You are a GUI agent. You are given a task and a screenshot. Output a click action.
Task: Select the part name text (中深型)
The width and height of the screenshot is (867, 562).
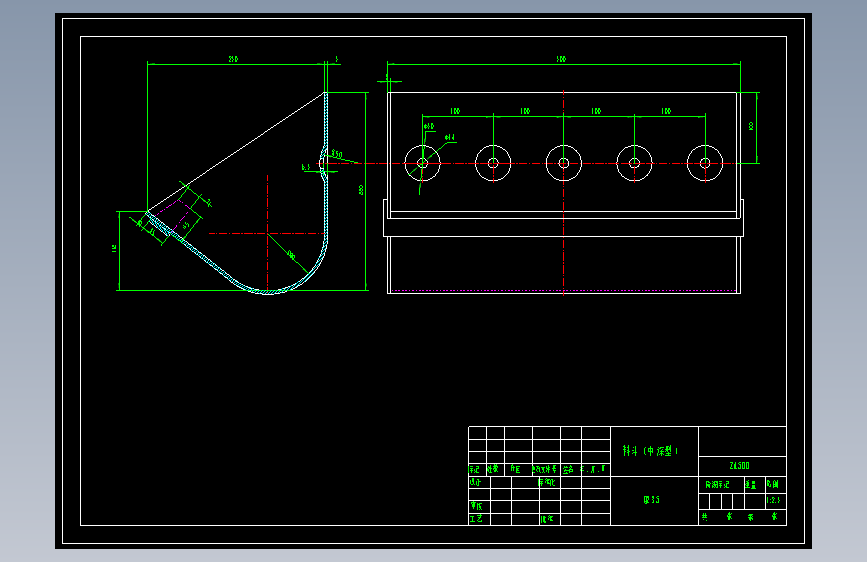pyautogui.click(x=650, y=451)
